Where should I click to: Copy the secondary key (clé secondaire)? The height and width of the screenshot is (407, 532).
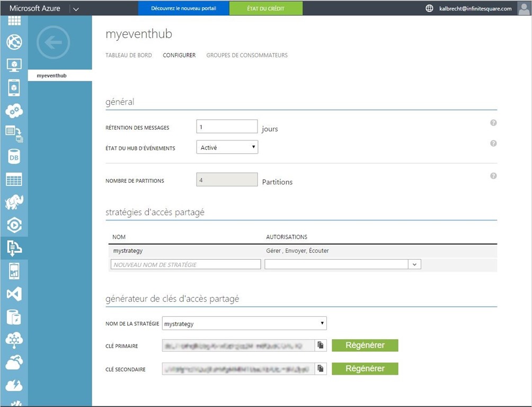[x=320, y=369]
